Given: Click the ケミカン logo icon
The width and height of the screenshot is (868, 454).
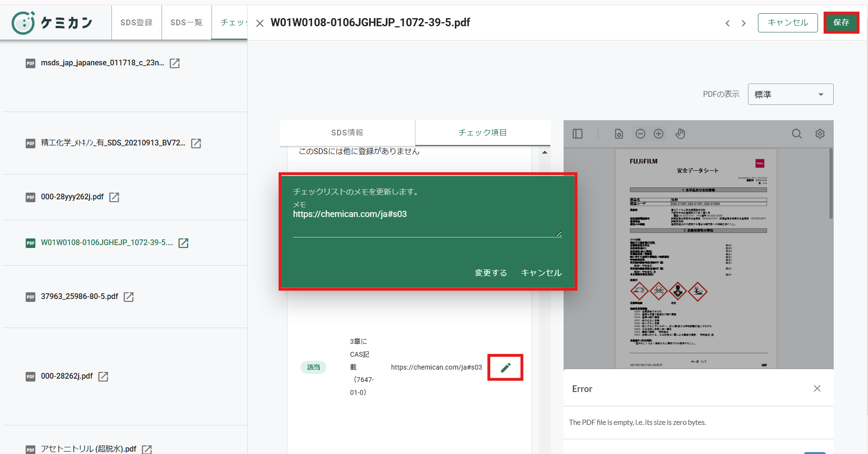Looking at the screenshot, I should pos(23,22).
